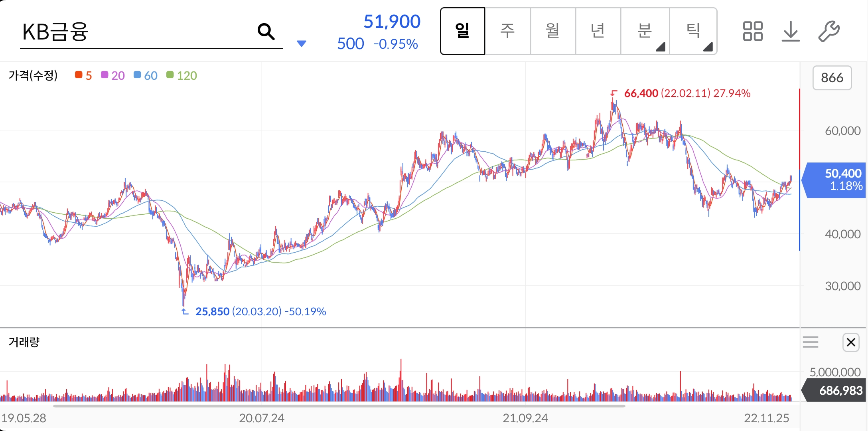The height and width of the screenshot is (431, 868).
Task: Click the high price 66,400 marker
Action: tap(641, 93)
